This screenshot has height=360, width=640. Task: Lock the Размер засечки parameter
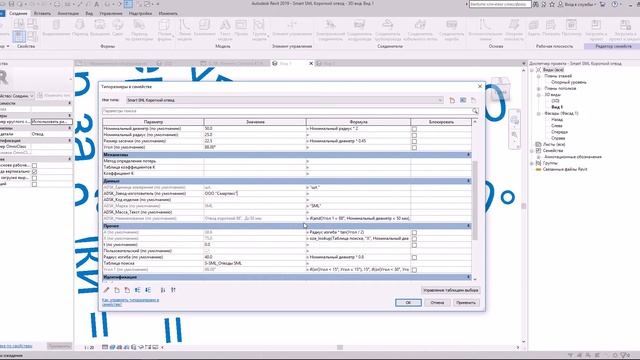(414, 141)
